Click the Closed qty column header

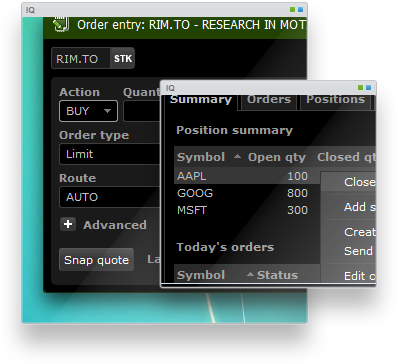pos(346,157)
